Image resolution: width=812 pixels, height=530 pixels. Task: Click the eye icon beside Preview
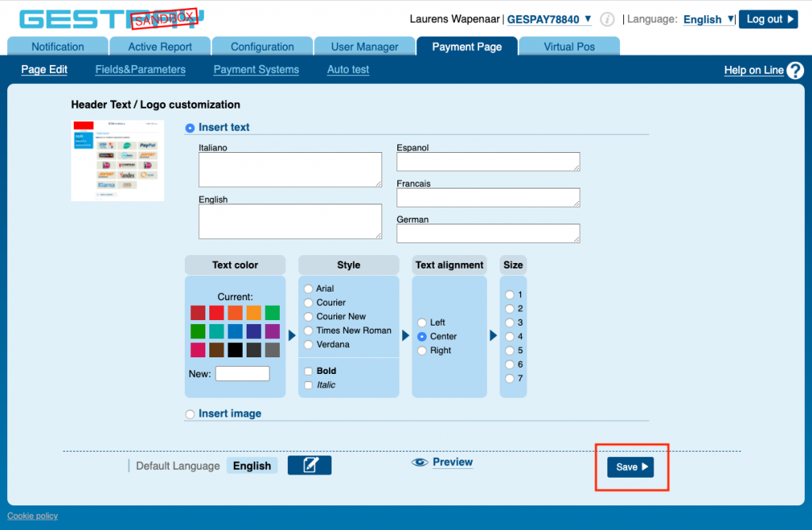coord(420,463)
